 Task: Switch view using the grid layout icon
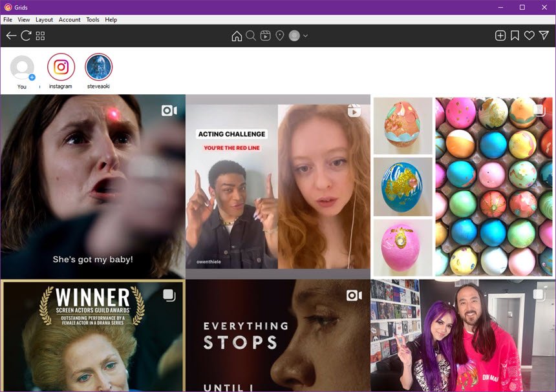[41, 36]
